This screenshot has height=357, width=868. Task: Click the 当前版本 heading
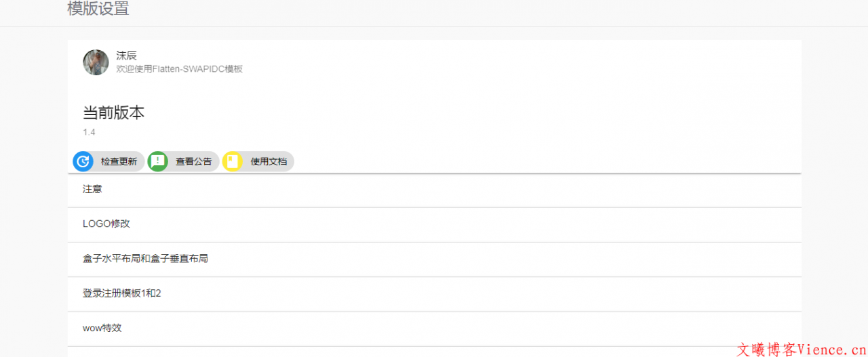pyautogui.click(x=113, y=113)
